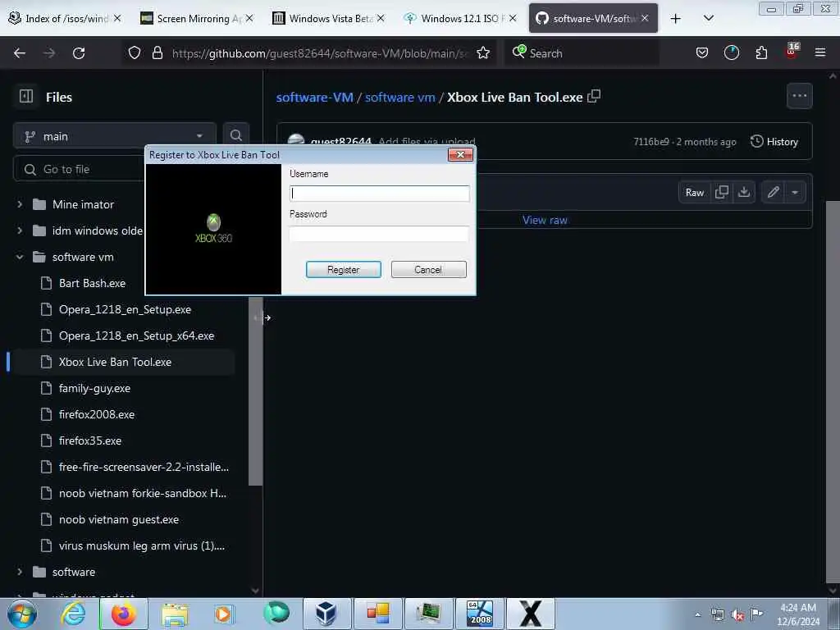Click the muted volume tray icon
This screenshot has width=840, height=630.
737,615
